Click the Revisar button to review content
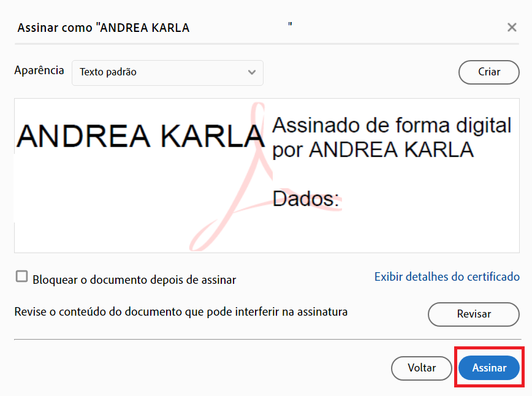This screenshot has height=396, width=532. click(473, 314)
